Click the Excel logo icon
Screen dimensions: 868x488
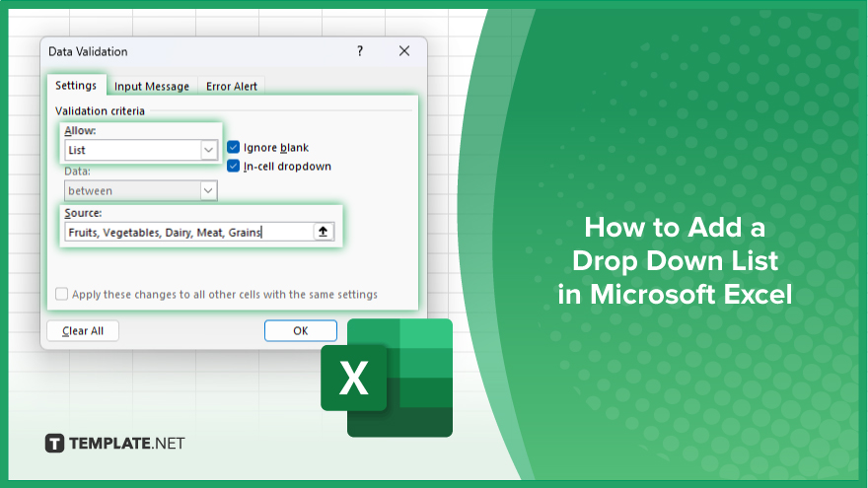[x=387, y=378]
